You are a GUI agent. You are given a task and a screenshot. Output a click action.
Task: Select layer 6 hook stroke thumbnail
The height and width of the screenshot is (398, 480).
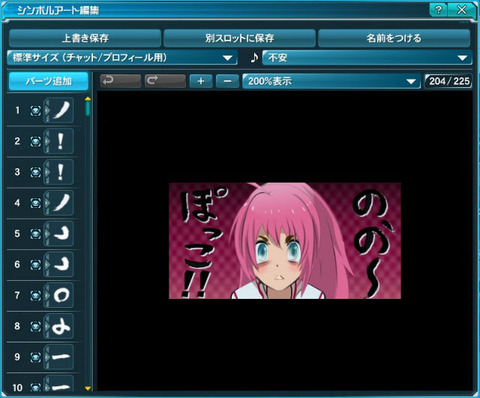click(x=61, y=264)
